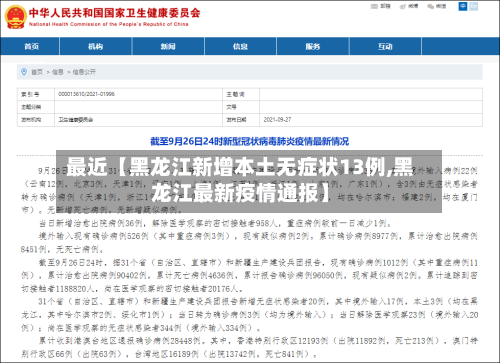Open the Weibo icon link
This screenshot has height=363, width=500.
click(x=403, y=6)
